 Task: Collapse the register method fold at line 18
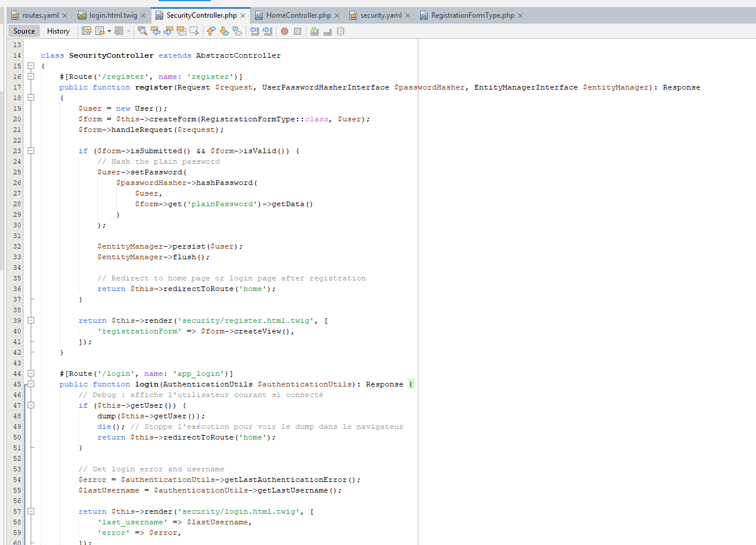(x=31, y=98)
